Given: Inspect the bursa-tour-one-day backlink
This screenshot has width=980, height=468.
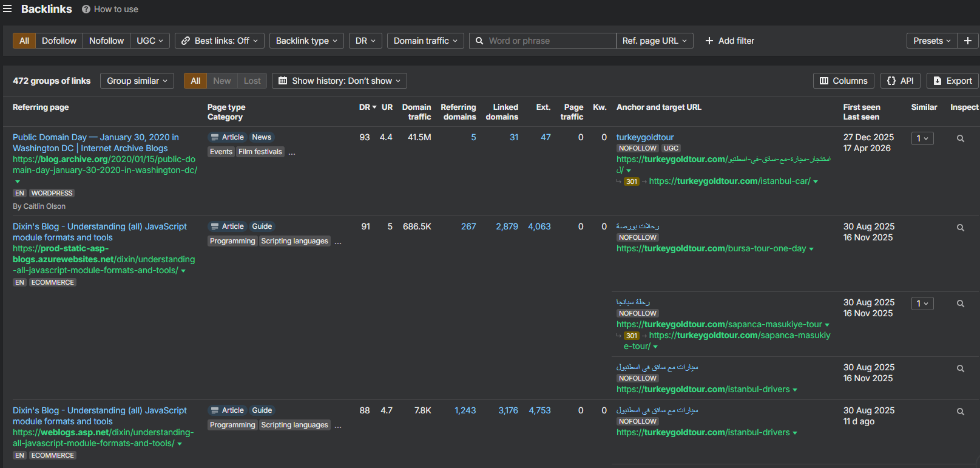Looking at the screenshot, I should click(961, 228).
